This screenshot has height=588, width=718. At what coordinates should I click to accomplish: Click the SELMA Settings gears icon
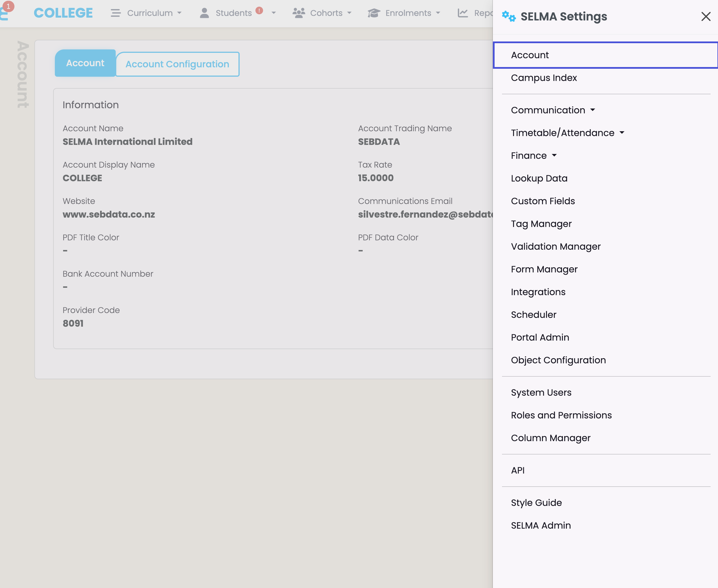pos(508,16)
